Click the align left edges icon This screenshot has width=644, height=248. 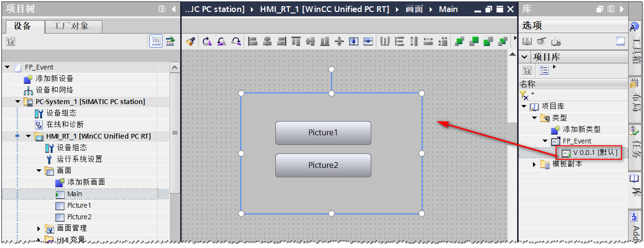252,42
